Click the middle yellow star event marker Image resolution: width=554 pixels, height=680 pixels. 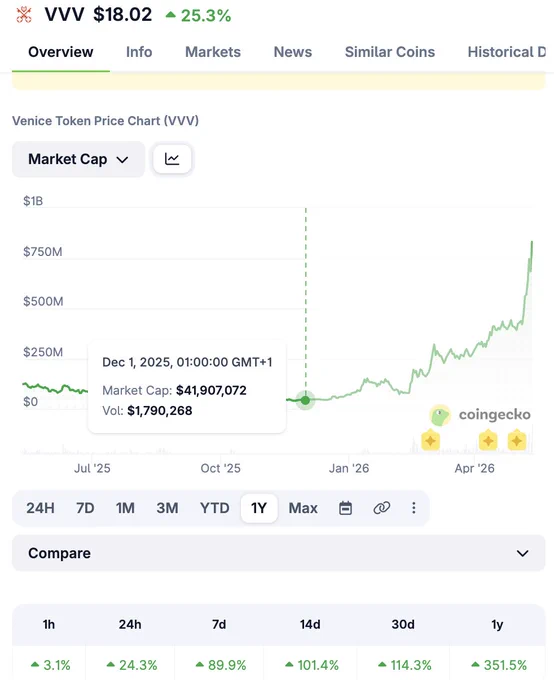(x=488, y=441)
